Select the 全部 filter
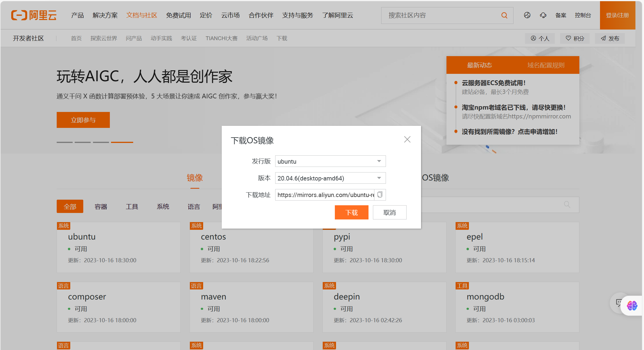The image size is (644, 350). 70,206
